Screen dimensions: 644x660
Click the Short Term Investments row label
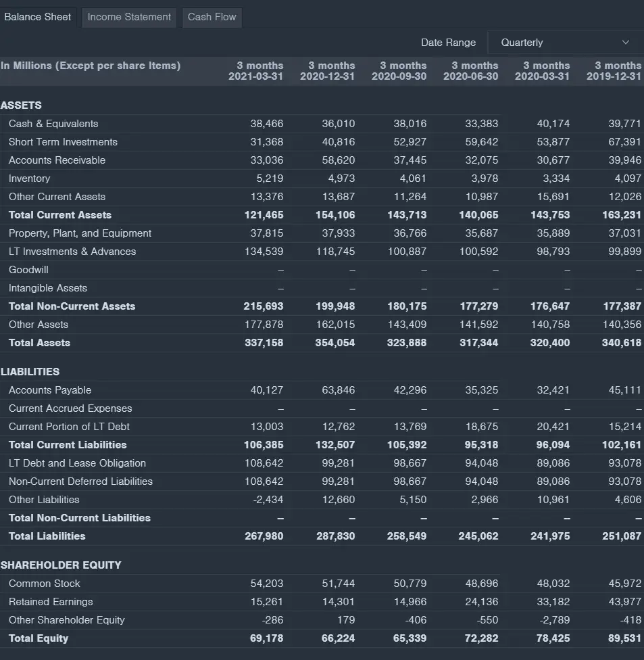pos(63,142)
